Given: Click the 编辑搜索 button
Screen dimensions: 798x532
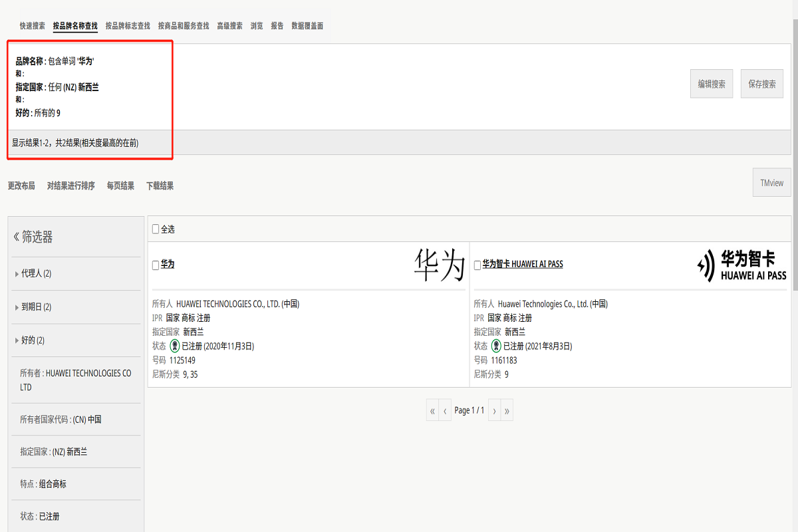Looking at the screenshot, I should (712, 84).
